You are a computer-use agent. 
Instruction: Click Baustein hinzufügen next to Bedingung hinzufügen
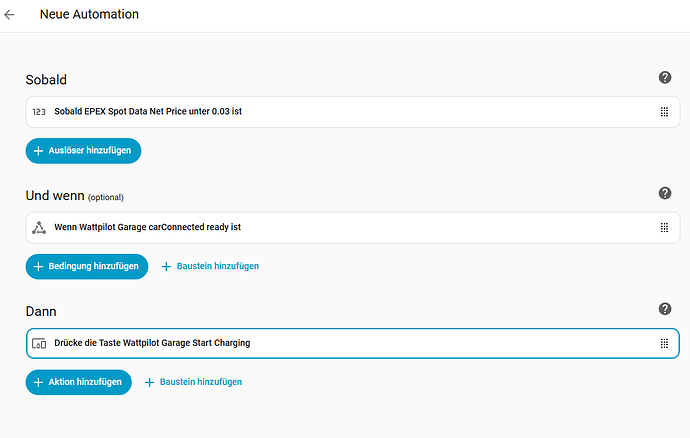(210, 266)
